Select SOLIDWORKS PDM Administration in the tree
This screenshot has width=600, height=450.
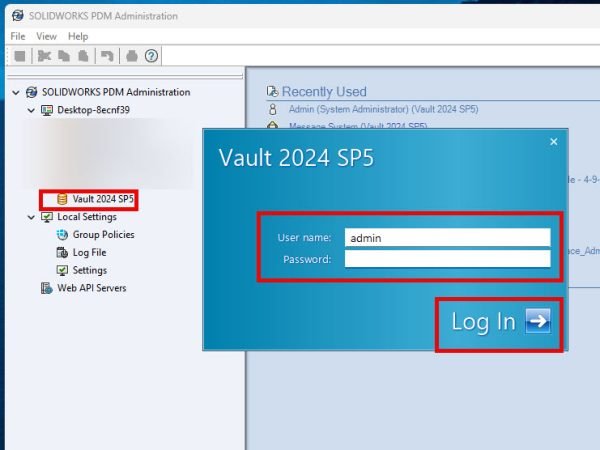pyautogui.click(x=116, y=92)
